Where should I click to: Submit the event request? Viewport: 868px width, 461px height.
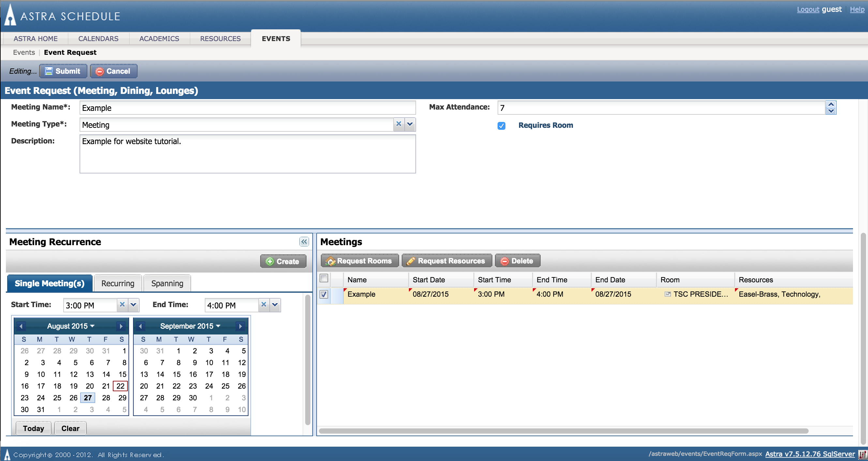(x=63, y=71)
